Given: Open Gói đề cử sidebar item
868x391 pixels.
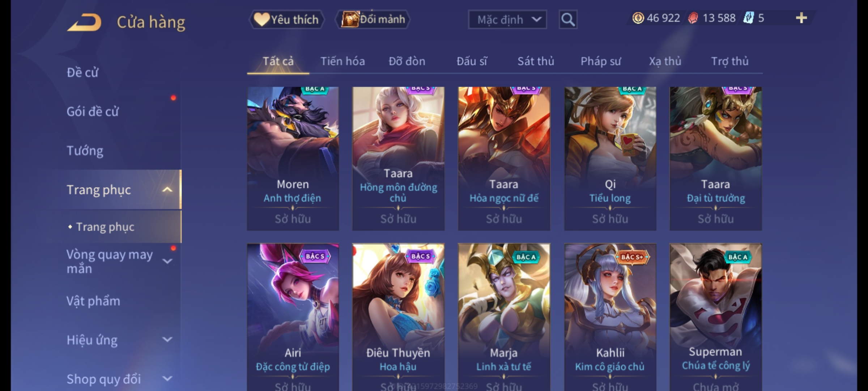Looking at the screenshot, I should [x=93, y=112].
